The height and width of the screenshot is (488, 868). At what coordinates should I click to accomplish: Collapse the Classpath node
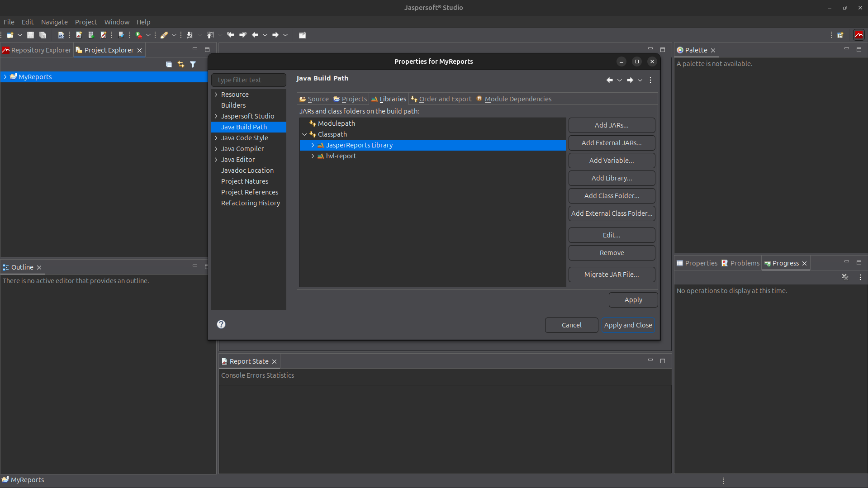[x=304, y=134]
